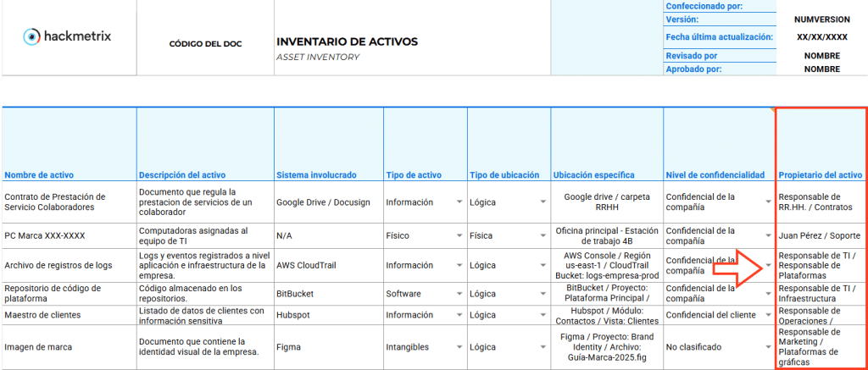Click the hackmetrix logo icon
The image size is (868, 370).
click(31, 36)
